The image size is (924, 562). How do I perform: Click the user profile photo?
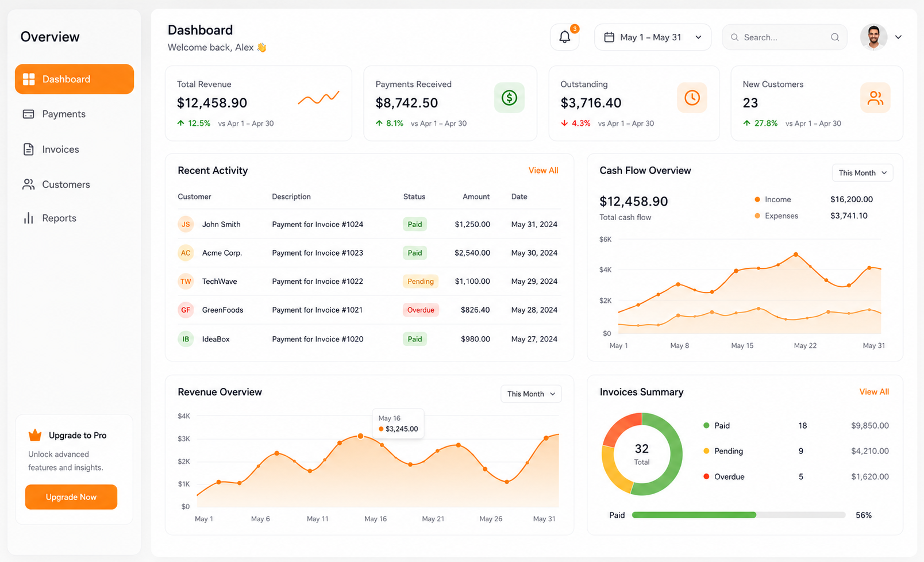pos(873,37)
